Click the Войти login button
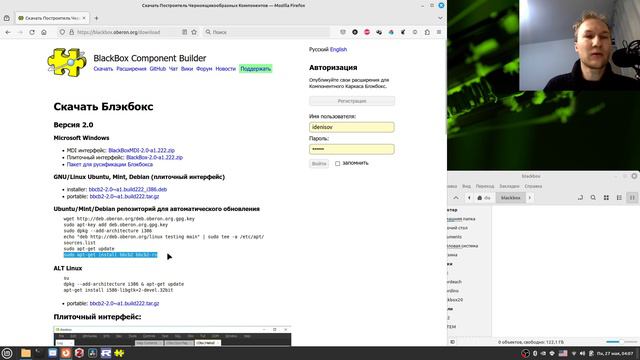This screenshot has height=360, width=640. click(319, 163)
